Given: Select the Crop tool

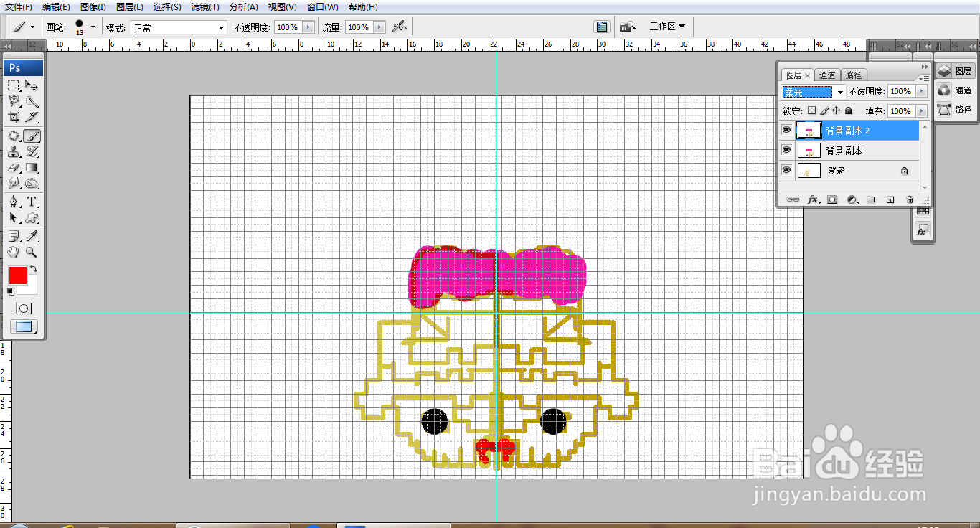Looking at the screenshot, I should click(14, 117).
